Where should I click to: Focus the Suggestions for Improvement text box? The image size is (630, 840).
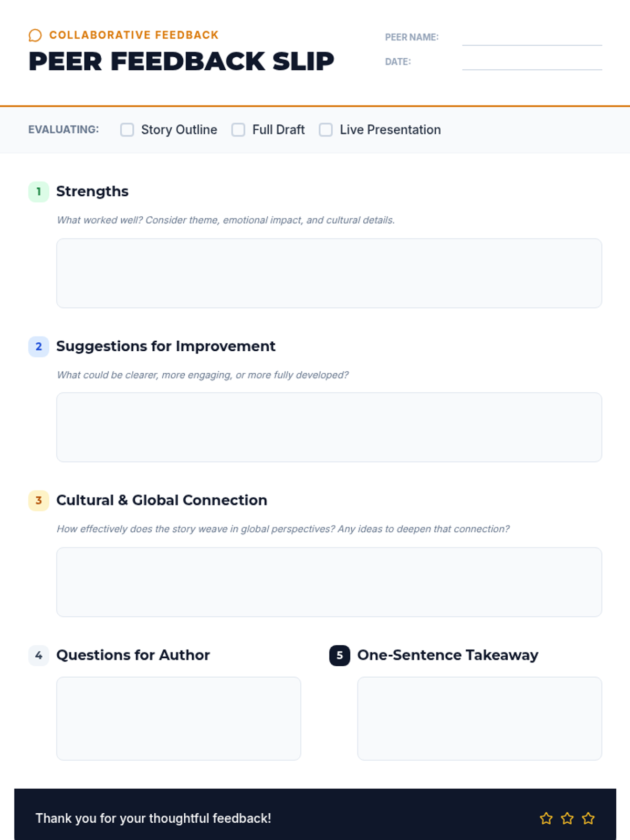(329, 427)
